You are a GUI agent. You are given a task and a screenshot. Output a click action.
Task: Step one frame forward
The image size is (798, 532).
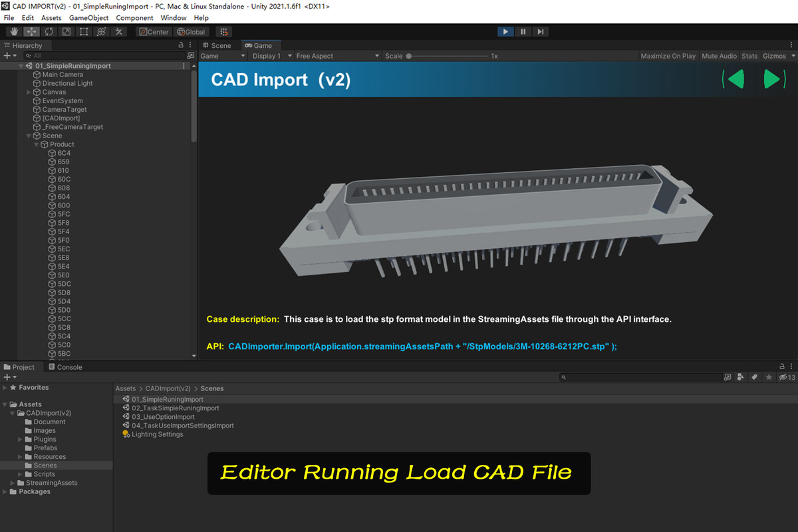coord(541,31)
